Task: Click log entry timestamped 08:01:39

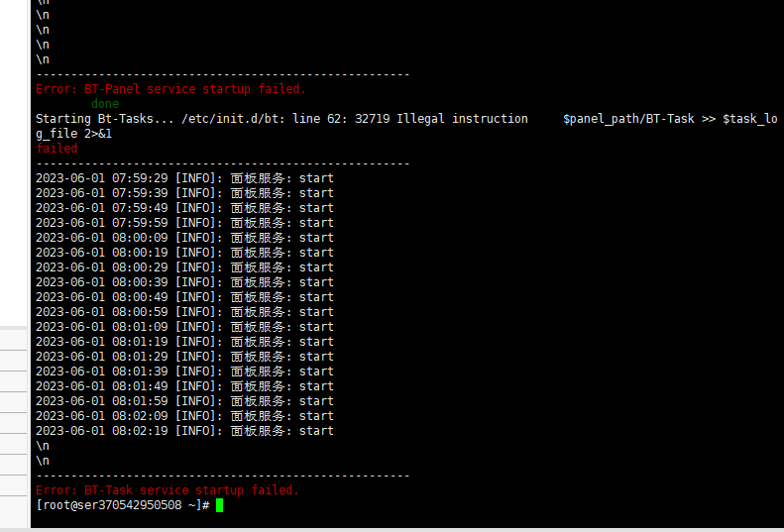Action: [184, 372]
